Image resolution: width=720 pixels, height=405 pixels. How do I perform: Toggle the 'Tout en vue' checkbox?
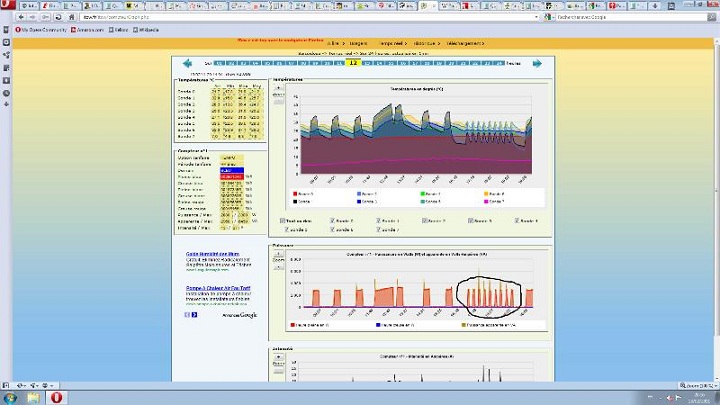click(x=282, y=220)
